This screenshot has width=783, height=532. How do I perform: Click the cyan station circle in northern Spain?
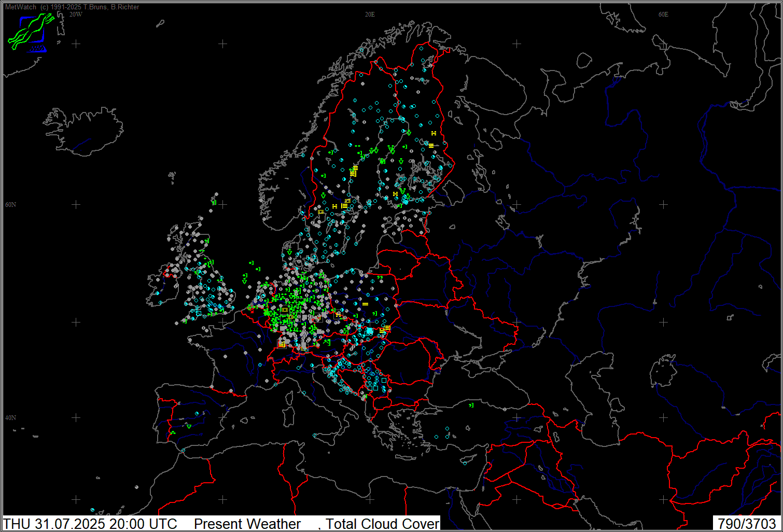point(197,413)
